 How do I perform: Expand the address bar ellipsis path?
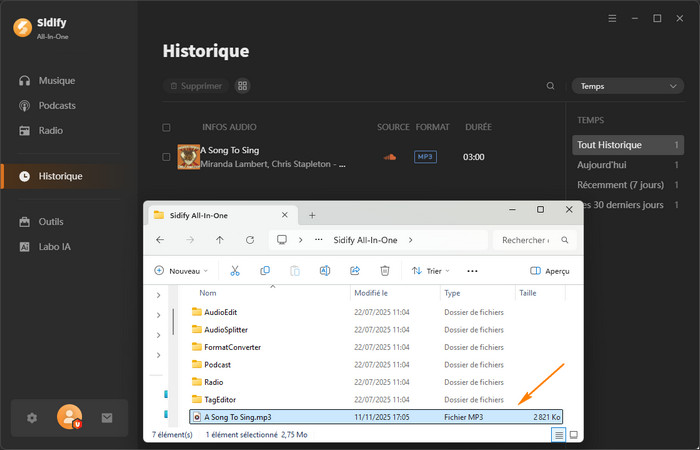click(319, 240)
